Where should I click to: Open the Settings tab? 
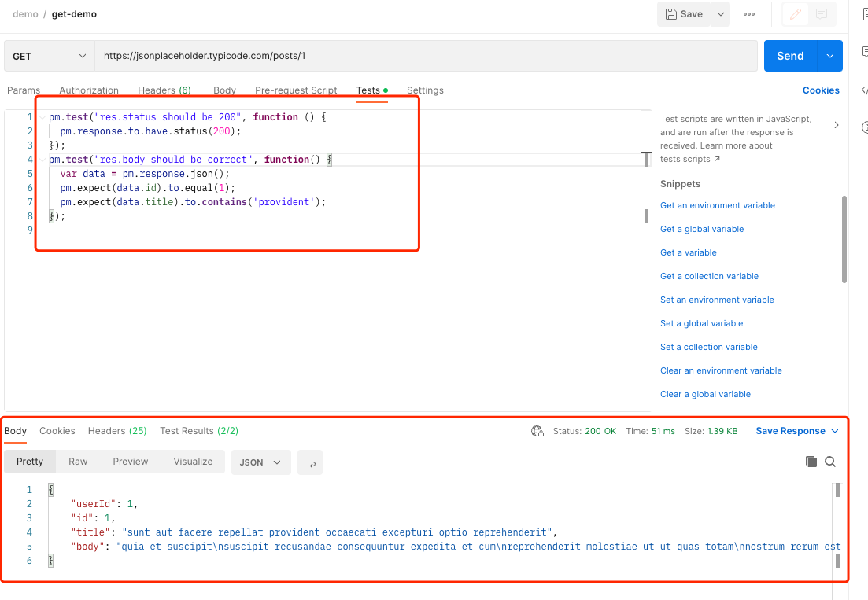(x=425, y=90)
